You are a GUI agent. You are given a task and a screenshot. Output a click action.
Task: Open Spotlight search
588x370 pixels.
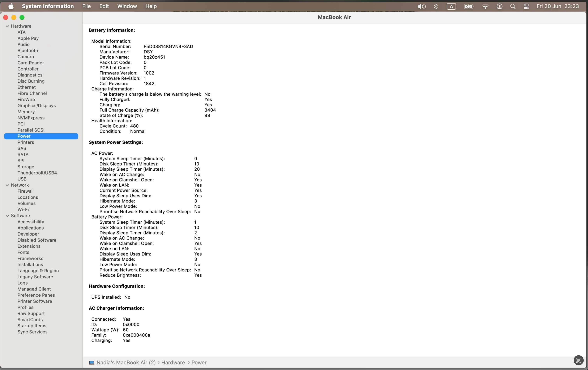click(513, 6)
